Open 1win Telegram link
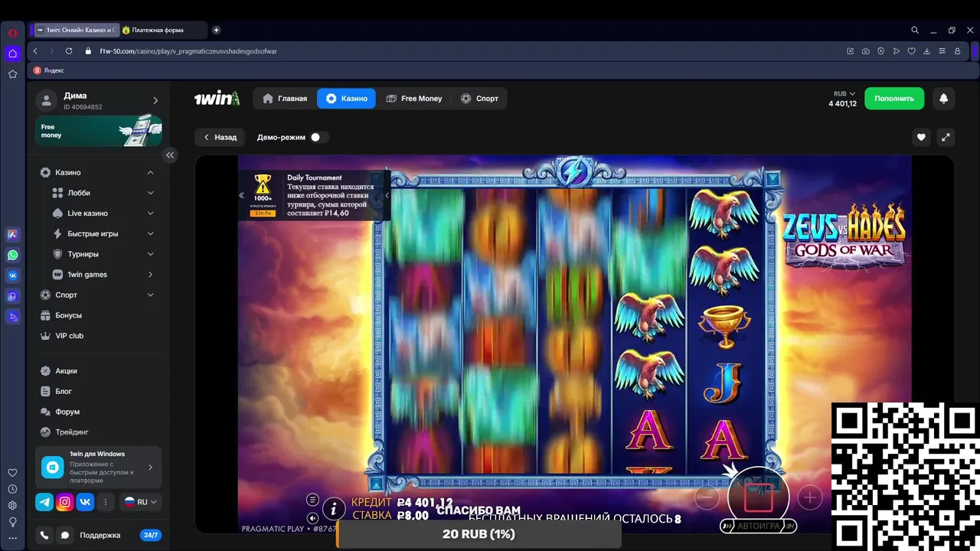The image size is (980, 551). coord(45,502)
